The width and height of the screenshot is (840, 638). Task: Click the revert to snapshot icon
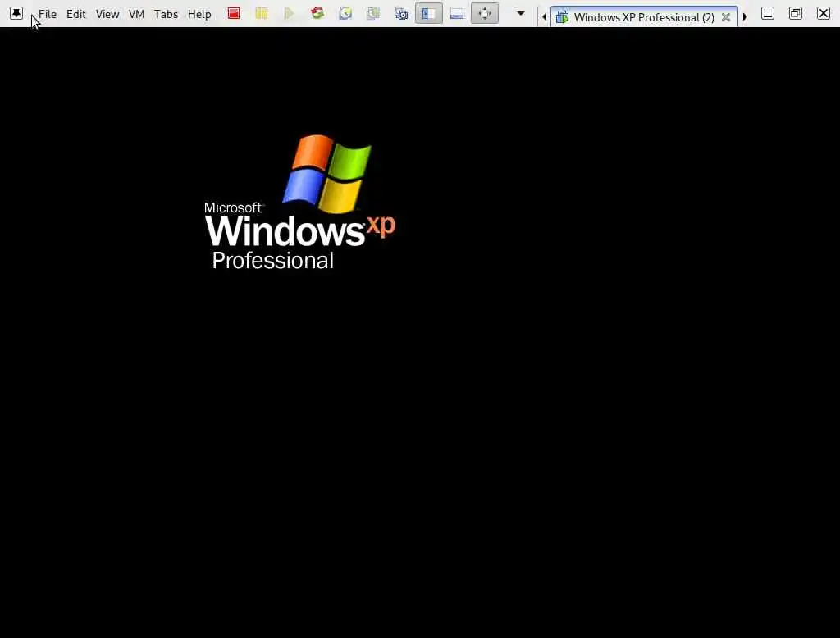[x=373, y=13]
